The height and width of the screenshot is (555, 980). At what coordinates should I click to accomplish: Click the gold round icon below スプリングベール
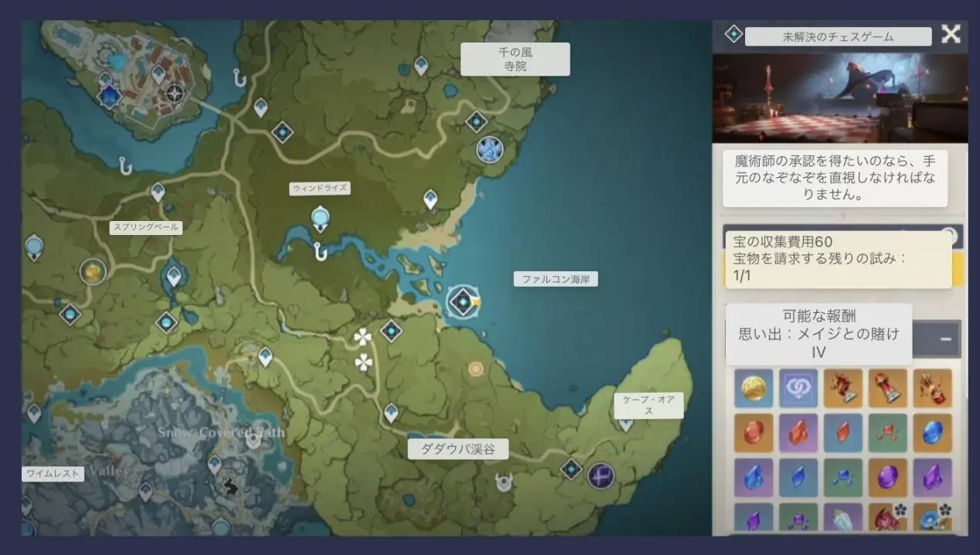93,271
